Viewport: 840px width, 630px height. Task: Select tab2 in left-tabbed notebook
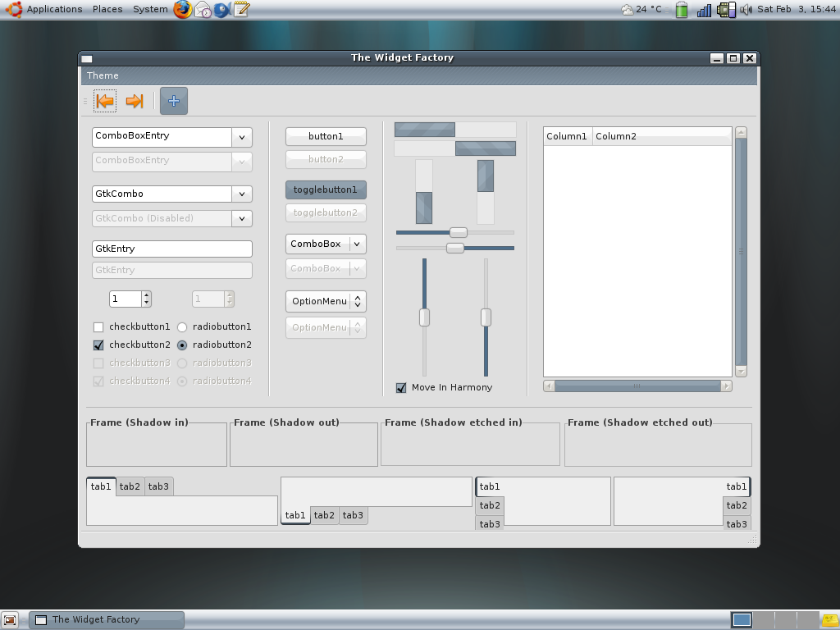[490, 505]
